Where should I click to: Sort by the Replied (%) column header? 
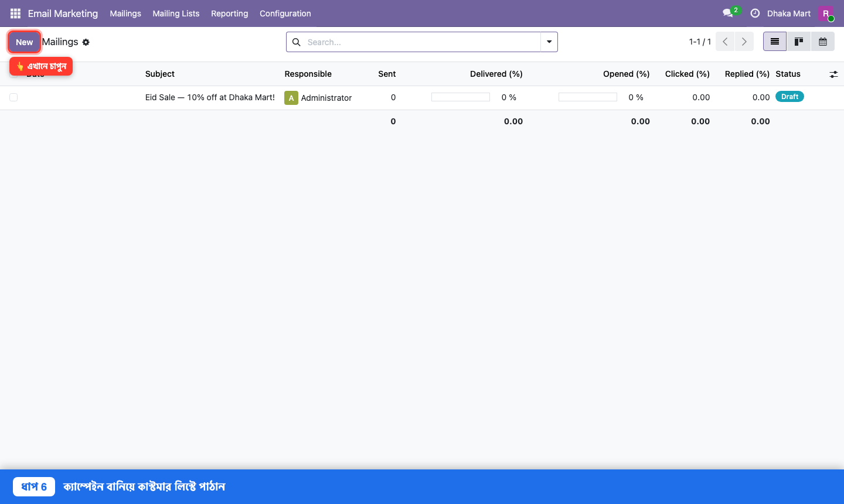(747, 74)
